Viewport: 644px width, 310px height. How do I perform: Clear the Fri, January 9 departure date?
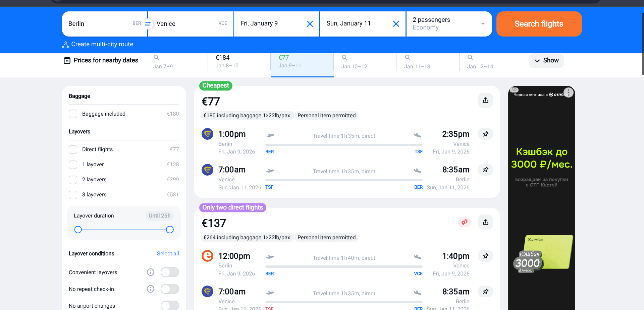point(310,24)
